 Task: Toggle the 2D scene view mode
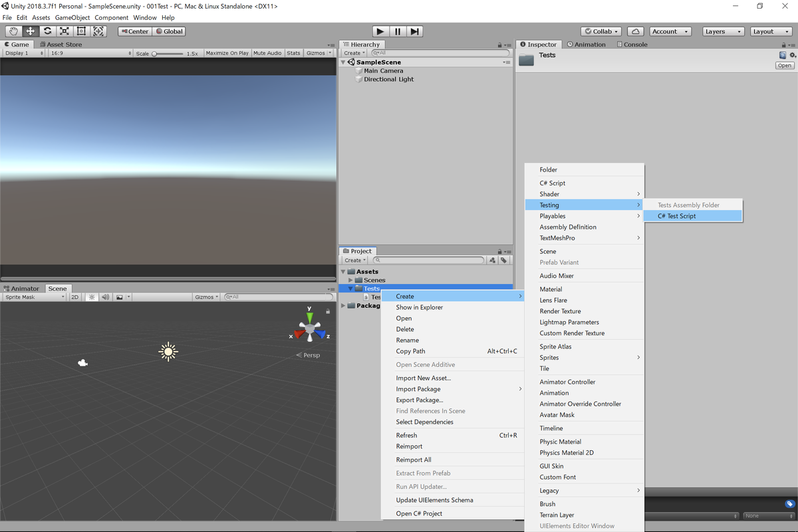pos(75,297)
